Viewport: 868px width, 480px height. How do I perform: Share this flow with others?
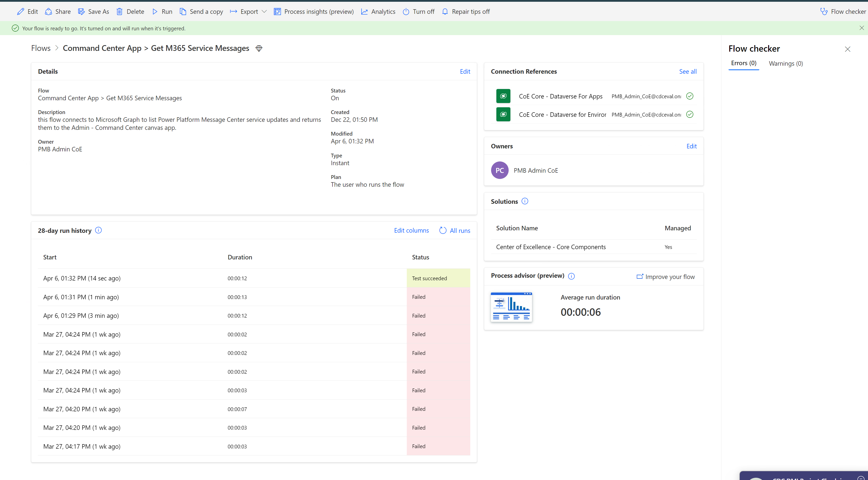(57, 11)
